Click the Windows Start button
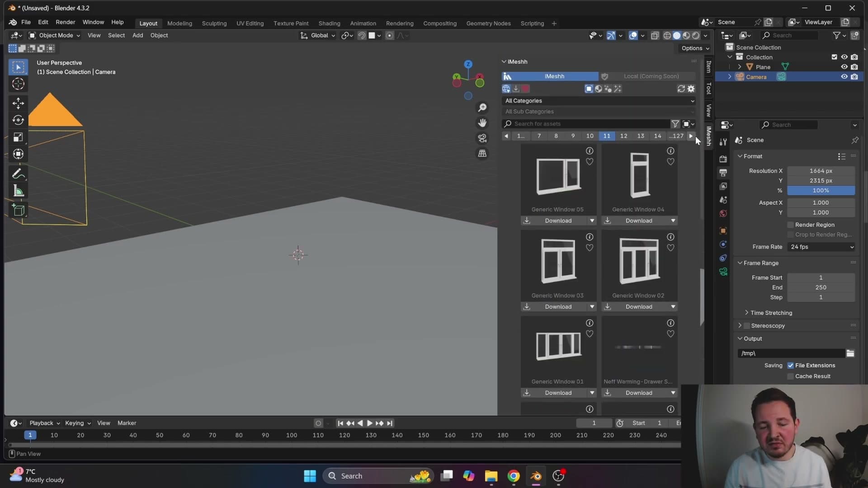The image size is (868, 488). pyautogui.click(x=310, y=476)
